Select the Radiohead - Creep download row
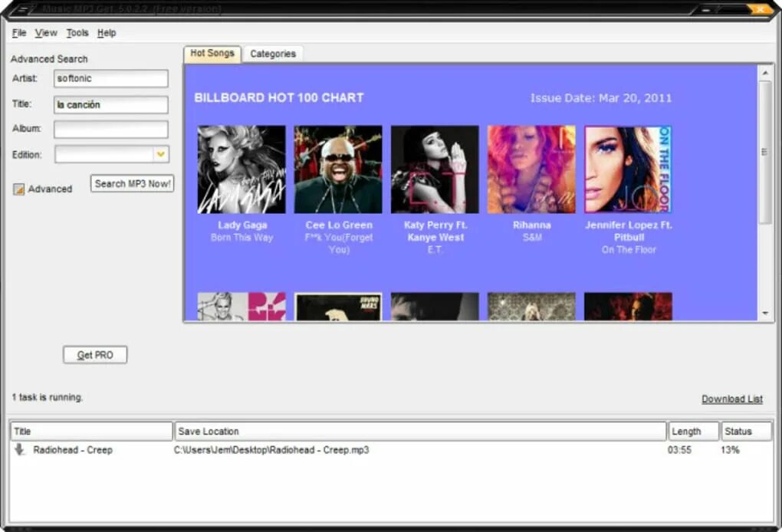This screenshot has height=532, width=782. click(x=390, y=450)
